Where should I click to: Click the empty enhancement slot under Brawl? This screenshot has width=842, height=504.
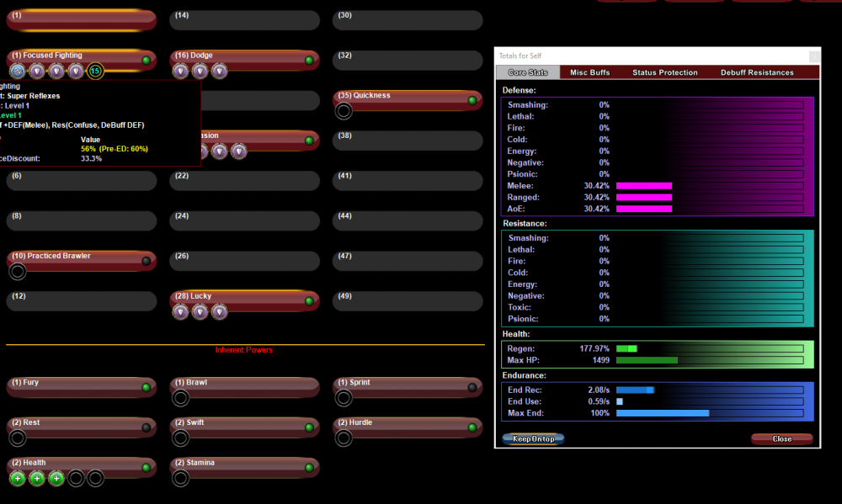[x=180, y=399]
